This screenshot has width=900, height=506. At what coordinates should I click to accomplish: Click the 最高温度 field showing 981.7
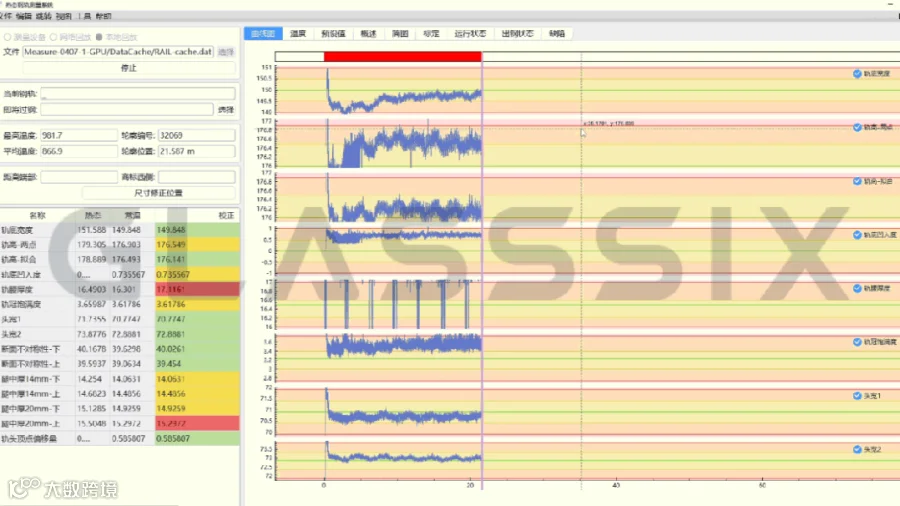click(79, 135)
